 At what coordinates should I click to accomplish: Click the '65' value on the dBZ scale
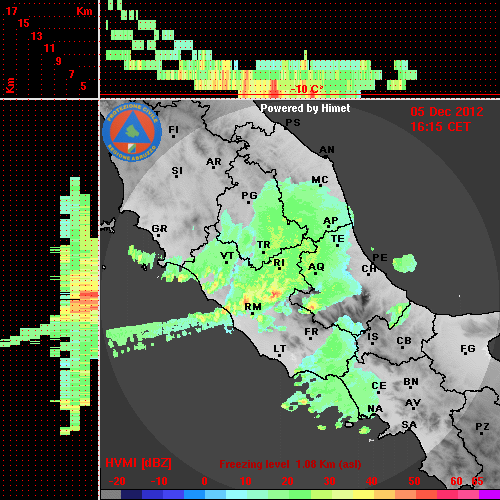(x=477, y=481)
